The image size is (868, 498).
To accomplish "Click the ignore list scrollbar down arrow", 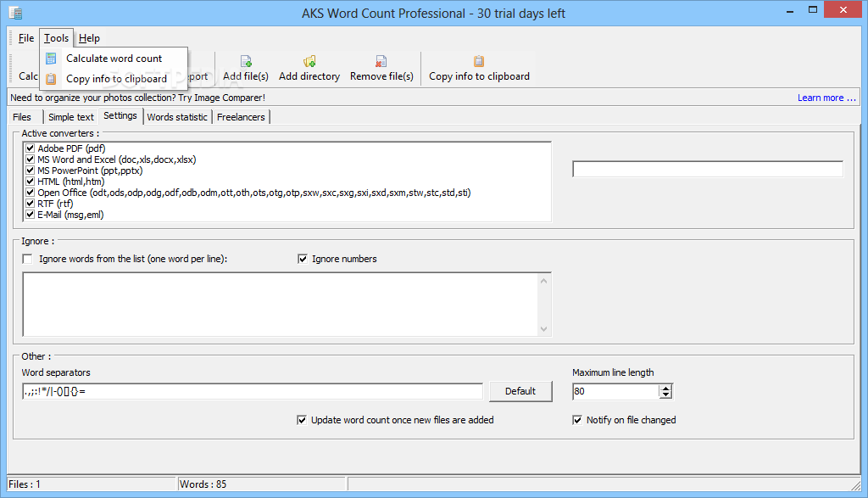I will tap(543, 329).
